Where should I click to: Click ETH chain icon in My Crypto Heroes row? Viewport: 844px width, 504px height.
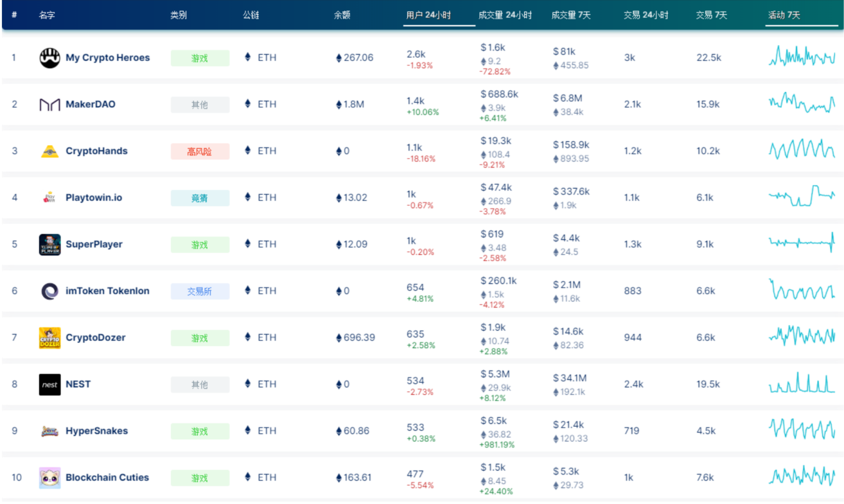point(248,57)
